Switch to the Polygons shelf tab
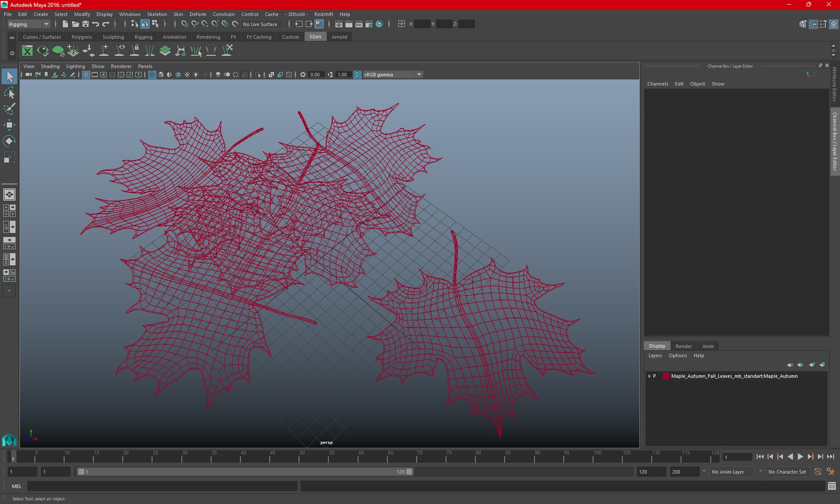 pos(82,37)
